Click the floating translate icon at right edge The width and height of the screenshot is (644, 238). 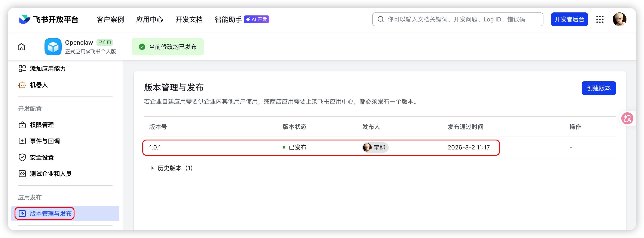click(x=627, y=118)
